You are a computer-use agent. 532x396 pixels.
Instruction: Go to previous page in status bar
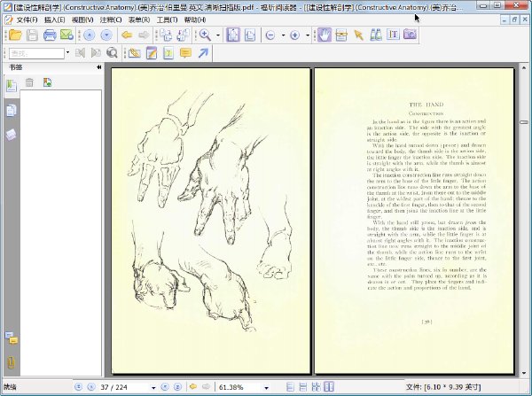coord(91,386)
